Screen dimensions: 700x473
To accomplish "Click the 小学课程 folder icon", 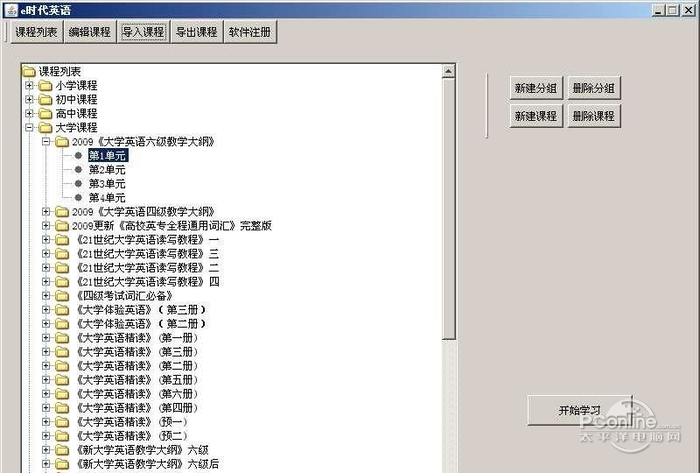I will coord(45,85).
